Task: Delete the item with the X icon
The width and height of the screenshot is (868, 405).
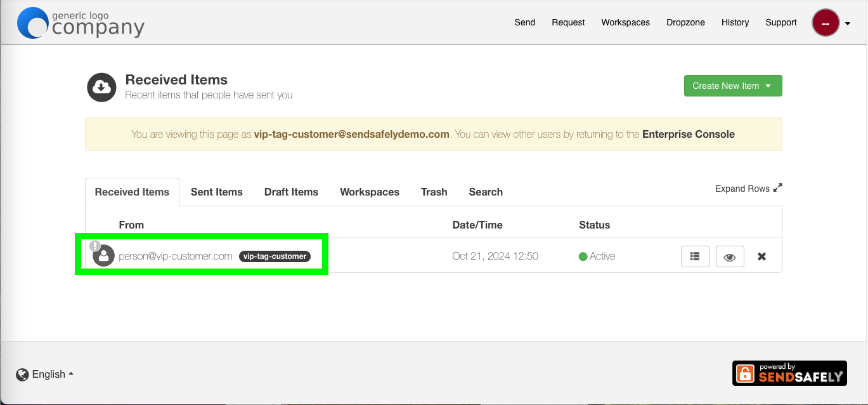Action: [x=762, y=256]
